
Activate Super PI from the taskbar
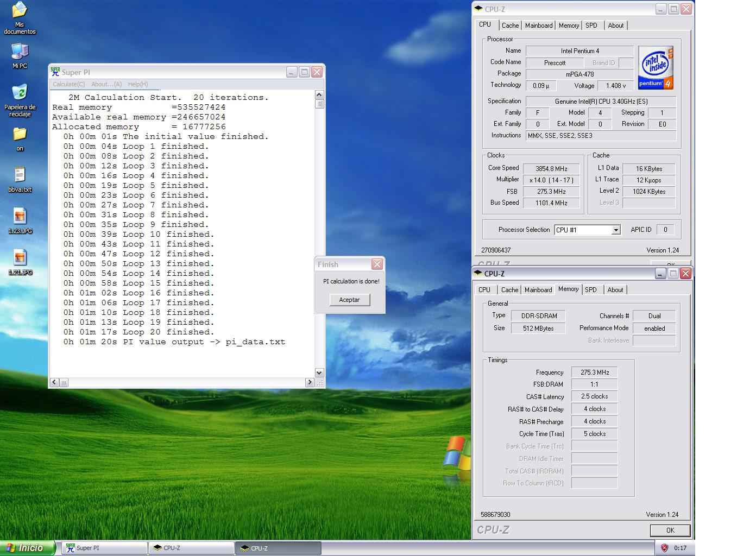coord(104,548)
